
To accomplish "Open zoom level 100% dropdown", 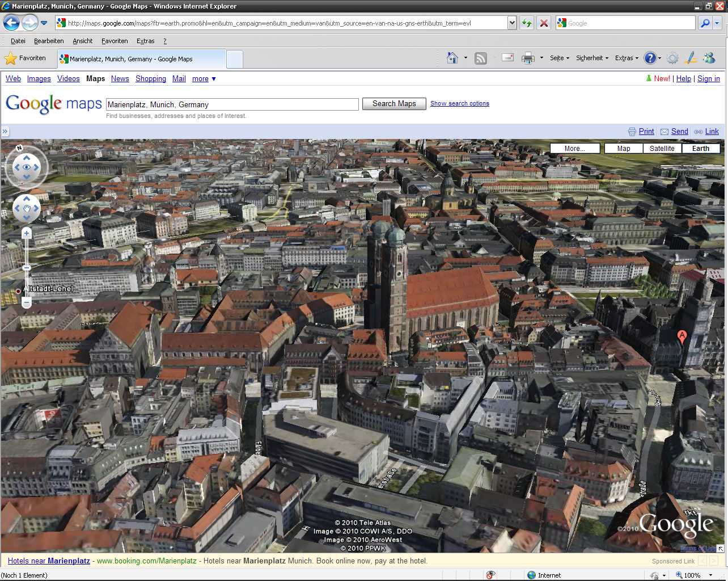I will 710,575.
